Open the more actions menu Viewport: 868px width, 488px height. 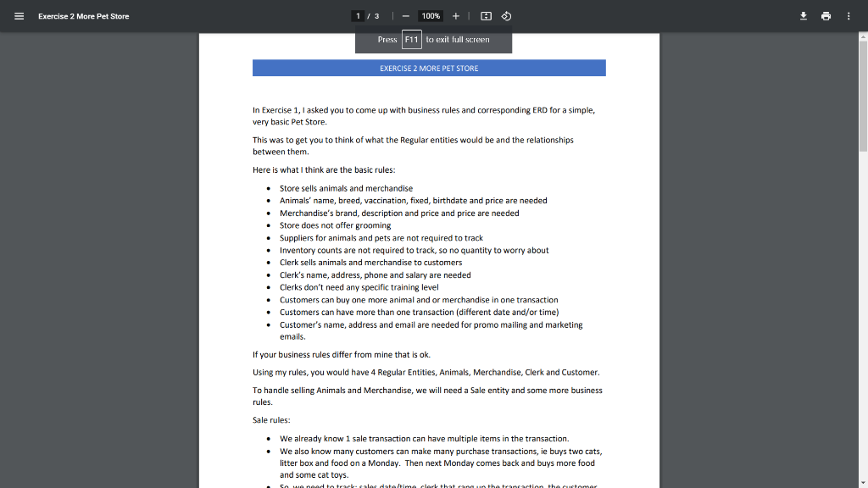pyautogui.click(x=849, y=16)
